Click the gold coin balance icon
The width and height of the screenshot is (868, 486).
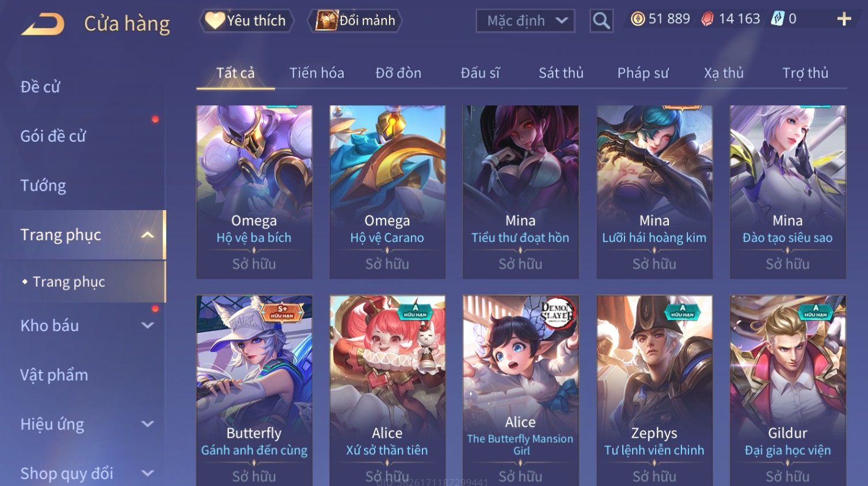(x=637, y=19)
